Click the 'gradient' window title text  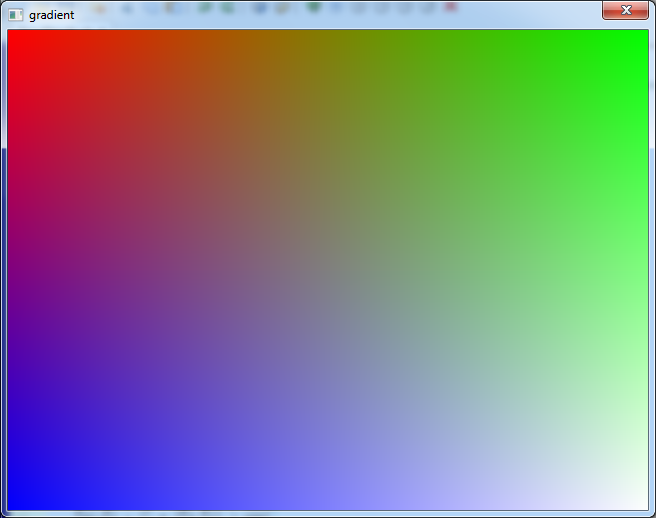click(51, 15)
